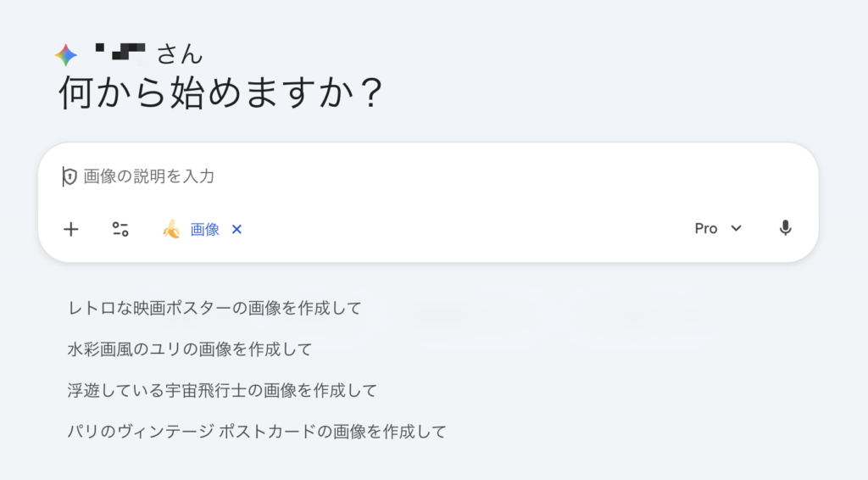Screen dimensions: 868x480
Task: Toggle the 画像 tool chip label
Action: click(205, 229)
